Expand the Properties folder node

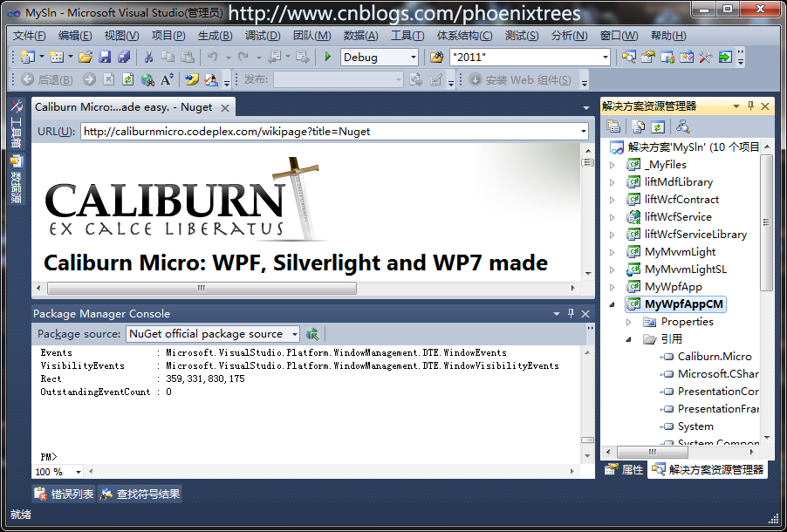628,322
